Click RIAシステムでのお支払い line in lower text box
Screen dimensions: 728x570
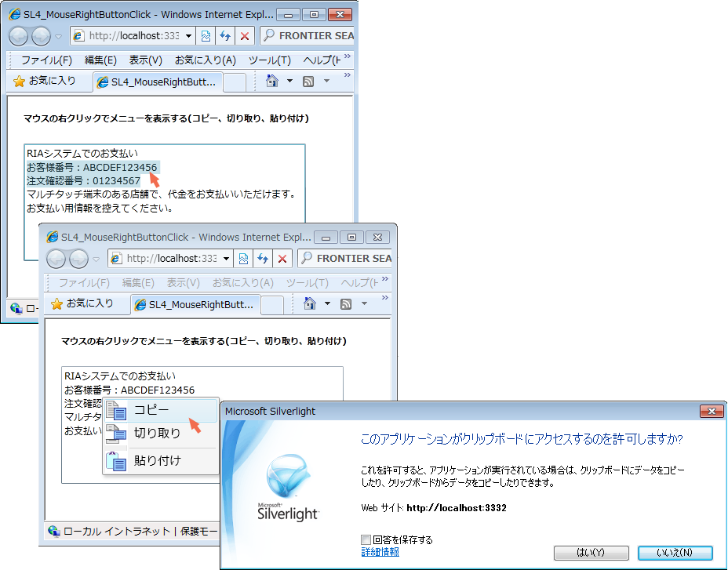[120, 376]
